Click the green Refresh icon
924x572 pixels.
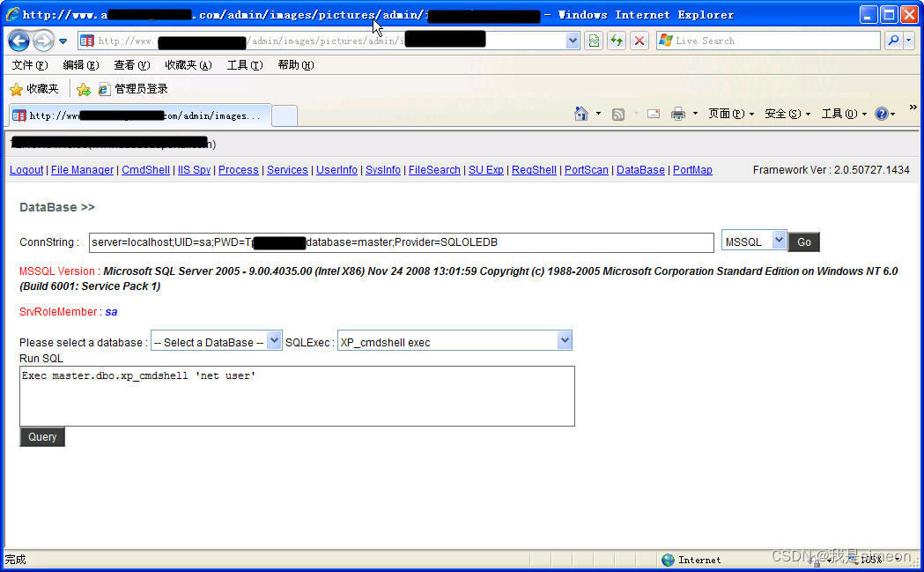click(617, 41)
